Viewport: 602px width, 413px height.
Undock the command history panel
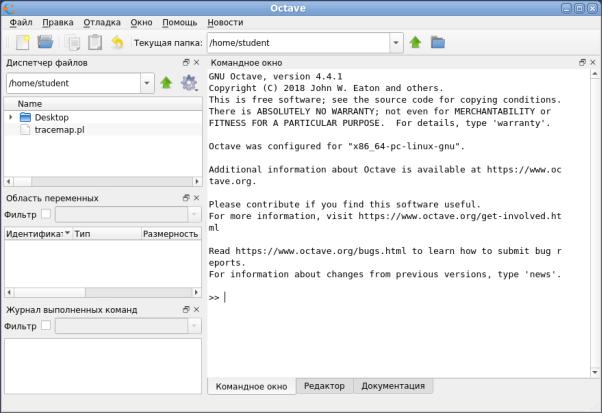click(186, 309)
